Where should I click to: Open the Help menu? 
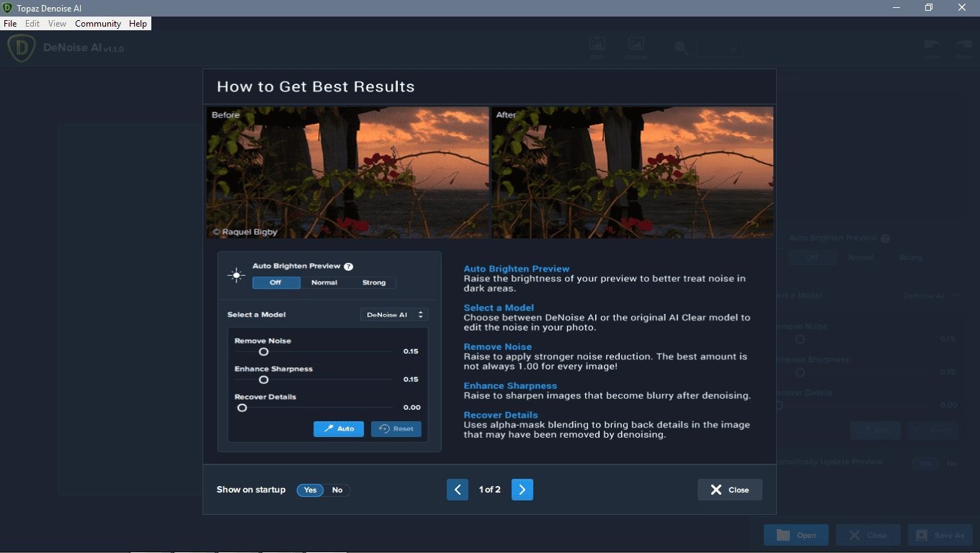coord(138,24)
